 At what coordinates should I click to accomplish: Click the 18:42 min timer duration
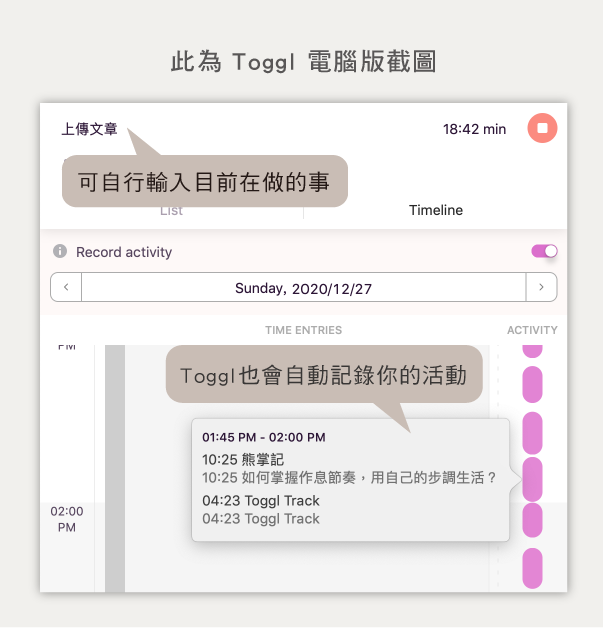pos(474,129)
